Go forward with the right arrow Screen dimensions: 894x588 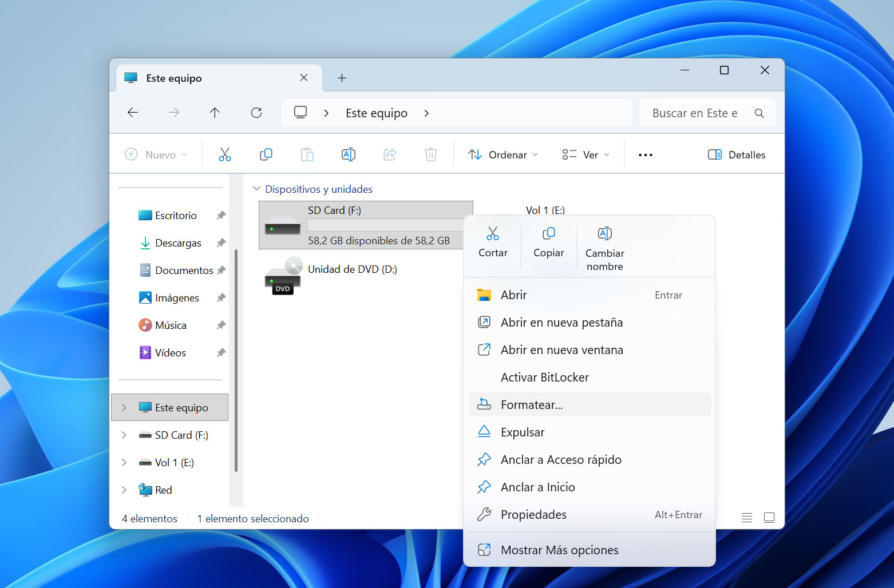click(x=174, y=113)
